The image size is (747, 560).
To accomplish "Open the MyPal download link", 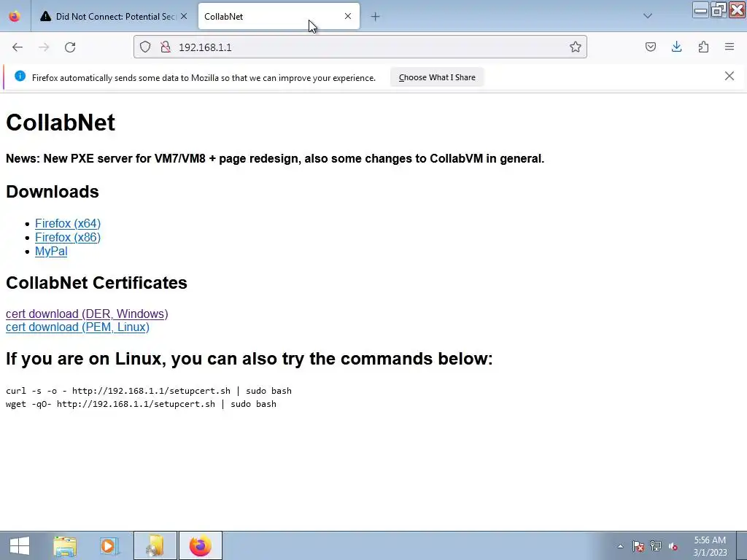I will click(51, 251).
